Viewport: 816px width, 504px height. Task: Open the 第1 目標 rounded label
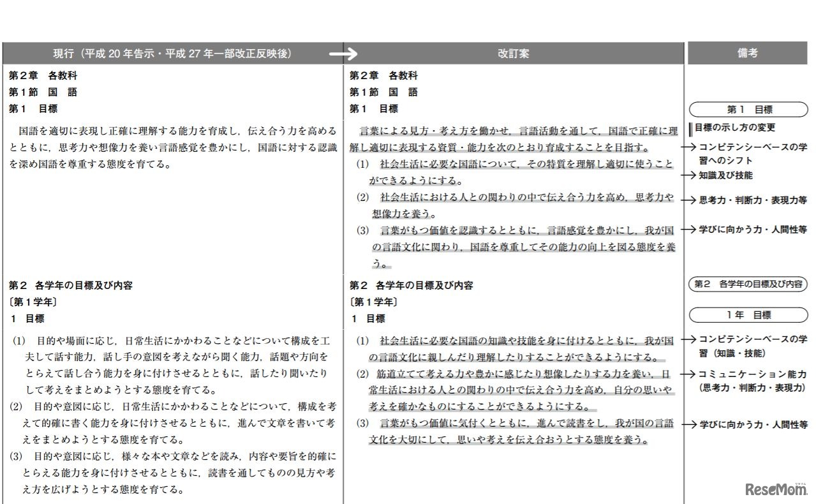[x=750, y=109]
